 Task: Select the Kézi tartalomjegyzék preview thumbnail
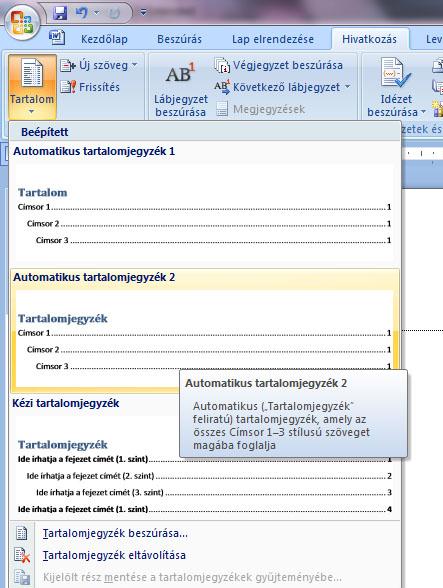[204, 467]
